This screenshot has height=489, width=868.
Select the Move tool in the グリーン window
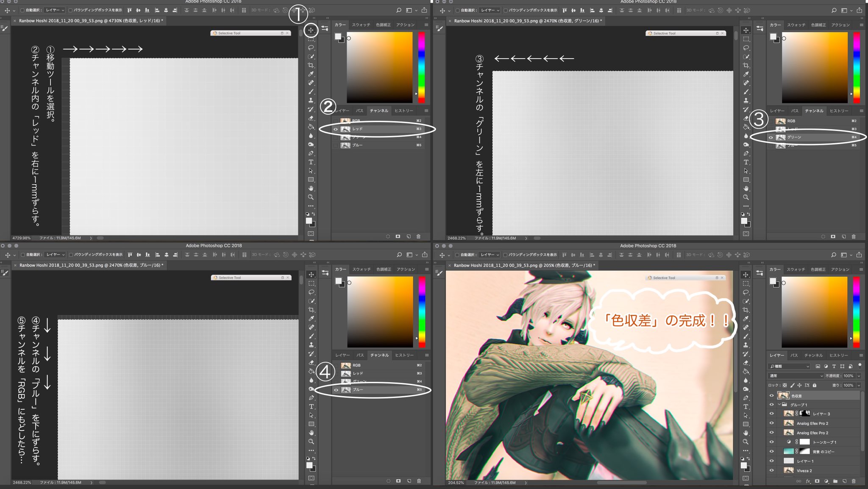[746, 30]
